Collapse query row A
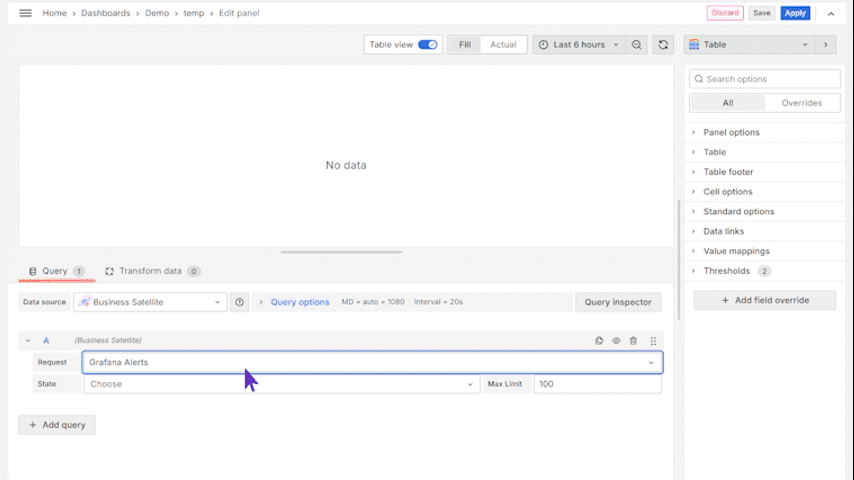This screenshot has width=854, height=480. pos(28,341)
